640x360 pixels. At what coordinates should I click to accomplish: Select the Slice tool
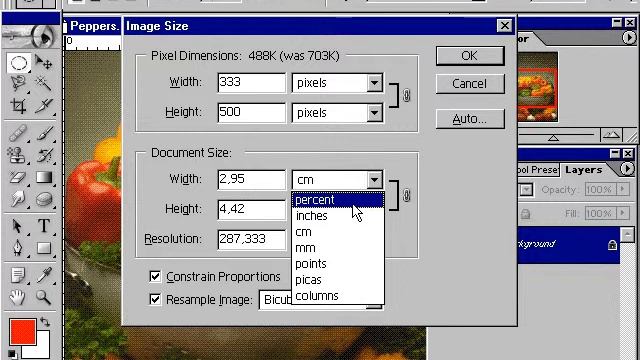point(43,106)
